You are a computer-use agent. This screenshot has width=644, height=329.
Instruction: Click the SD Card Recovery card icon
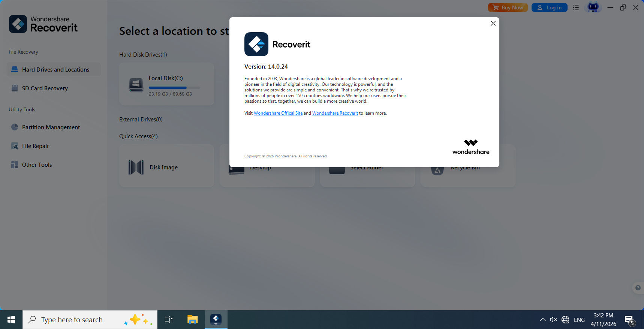[15, 88]
